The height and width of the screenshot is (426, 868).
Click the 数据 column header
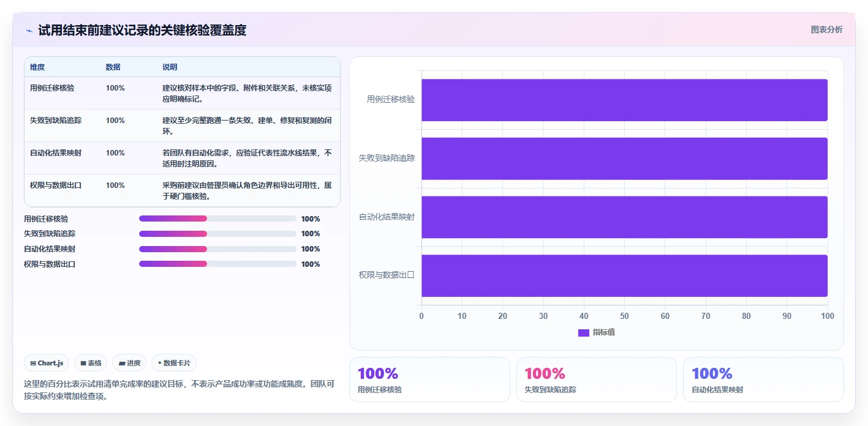[113, 67]
